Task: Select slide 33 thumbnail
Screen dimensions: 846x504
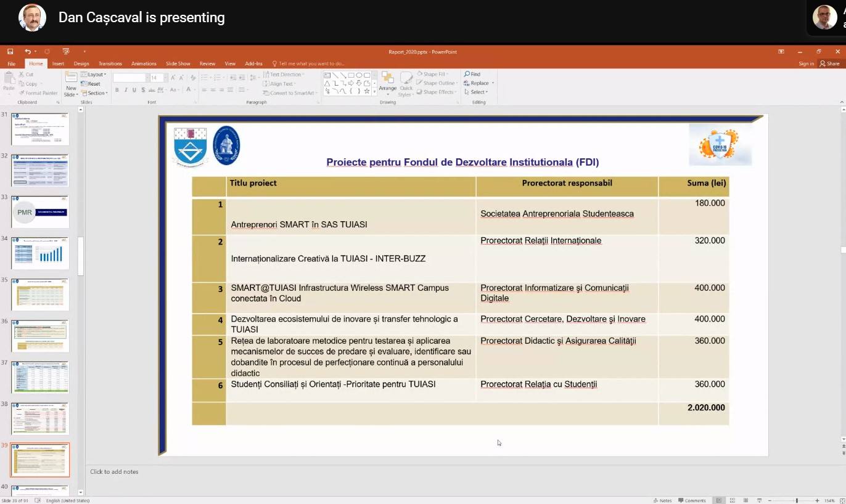Action: 40,212
